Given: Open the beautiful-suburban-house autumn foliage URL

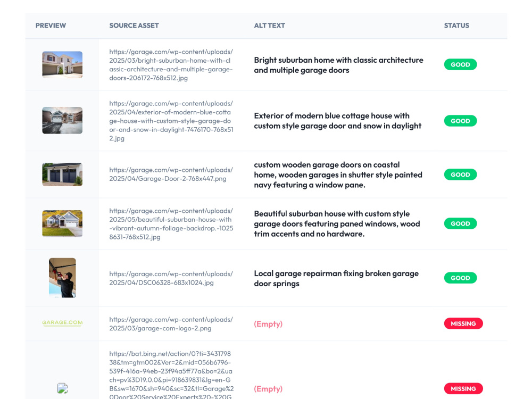Looking at the screenshot, I should (171, 224).
